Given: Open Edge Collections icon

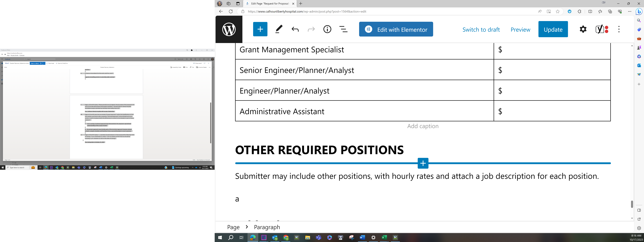Looking at the screenshot, I should point(610,11).
